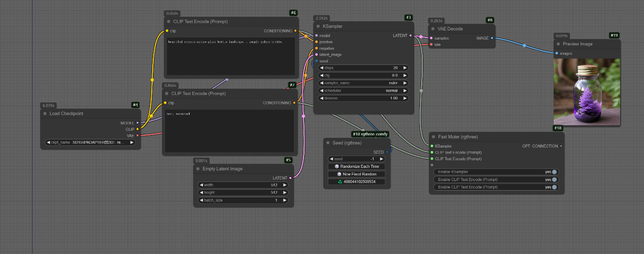This screenshot has width=644, height=254.
Task: Click the KSampler LATENT output port
Action: pos(412,35)
